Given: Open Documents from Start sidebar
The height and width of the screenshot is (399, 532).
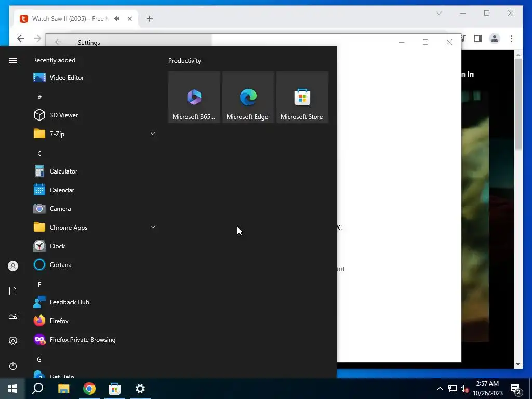Looking at the screenshot, I should 13,291.
